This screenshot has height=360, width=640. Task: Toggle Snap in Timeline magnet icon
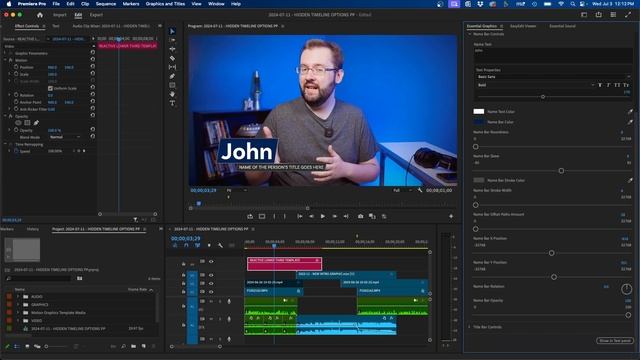click(186, 245)
